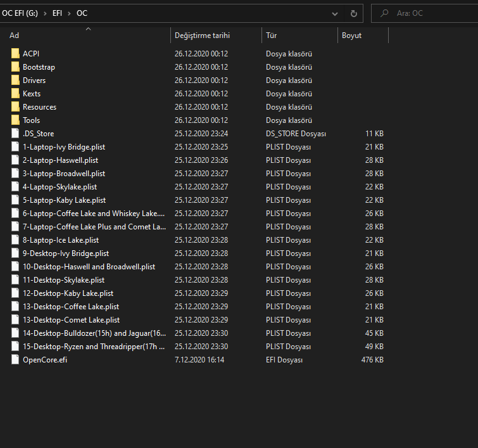This screenshot has height=448, width=478.
Task: Click file icon of 15-Desktop-Ryzen and Threadripper
Action: click(x=15, y=347)
